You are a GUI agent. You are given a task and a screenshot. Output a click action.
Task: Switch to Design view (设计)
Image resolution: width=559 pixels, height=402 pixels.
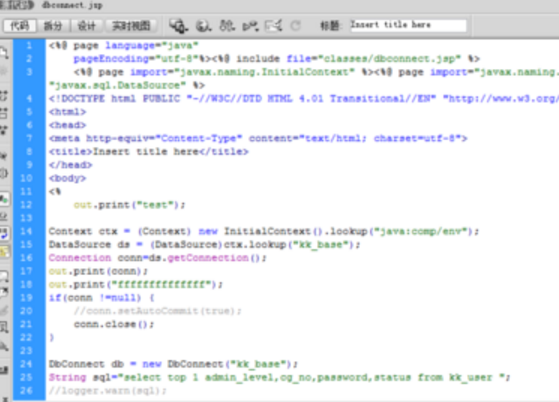pyautogui.click(x=87, y=26)
